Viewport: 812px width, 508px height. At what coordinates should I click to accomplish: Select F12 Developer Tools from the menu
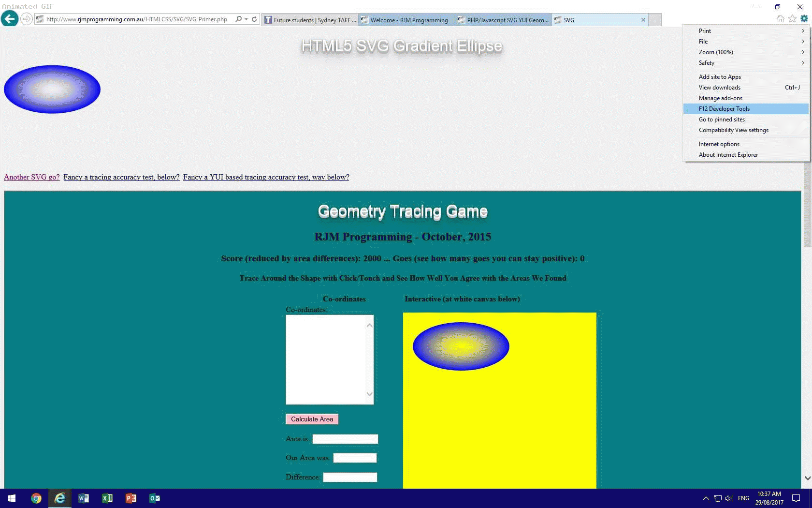(724, 109)
